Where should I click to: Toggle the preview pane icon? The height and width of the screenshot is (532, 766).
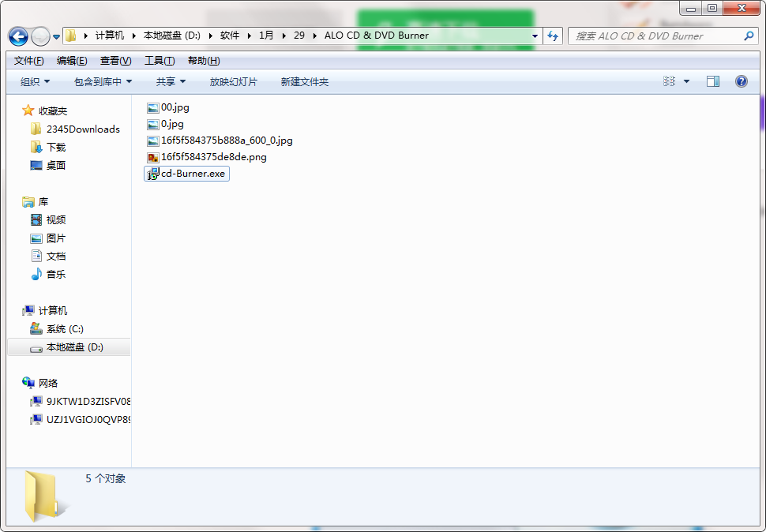pyautogui.click(x=713, y=81)
